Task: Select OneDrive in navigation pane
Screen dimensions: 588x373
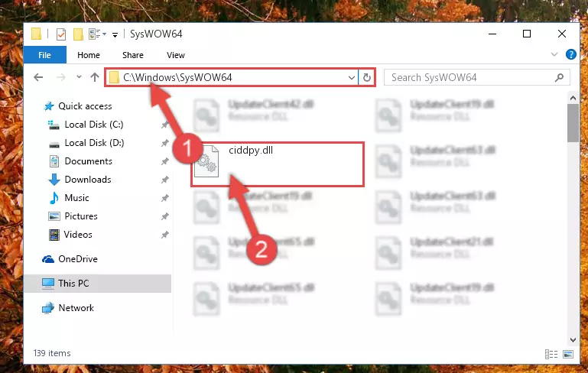Action: pyautogui.click(x=78, y=259)
